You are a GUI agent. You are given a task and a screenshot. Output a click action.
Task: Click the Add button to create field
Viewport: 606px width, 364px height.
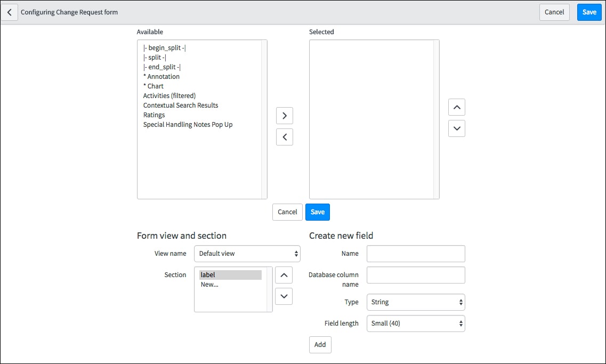[x=320, y=344]
